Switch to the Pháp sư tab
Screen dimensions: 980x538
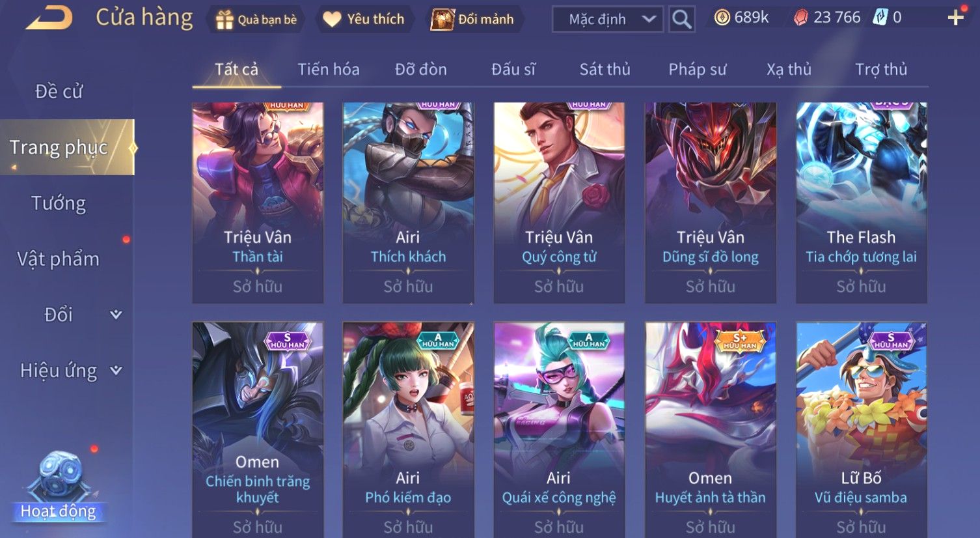pos(697,69)
